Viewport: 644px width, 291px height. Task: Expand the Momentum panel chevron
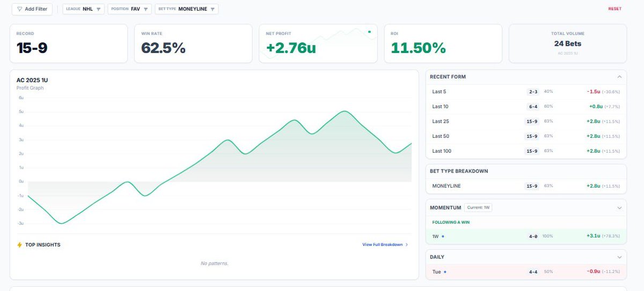(x=619, y=207)
